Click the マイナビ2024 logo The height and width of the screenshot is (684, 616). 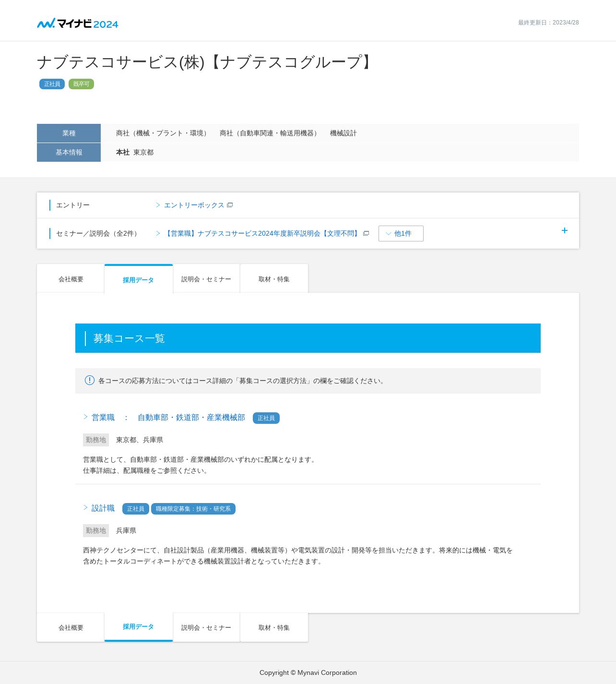pyautogui.click(x=78, y=24)
